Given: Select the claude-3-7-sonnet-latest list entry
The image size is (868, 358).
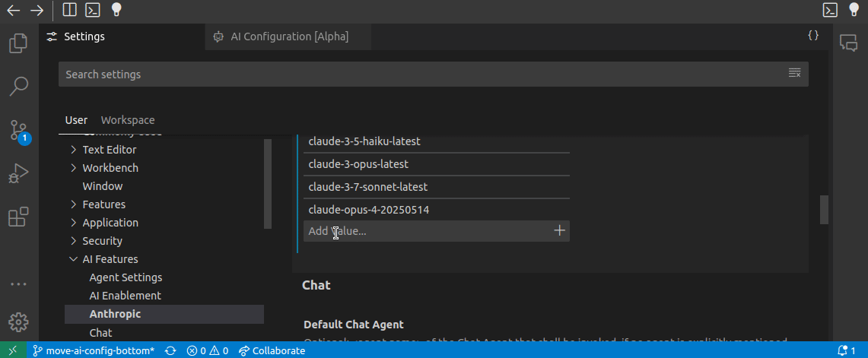Looking at the screenshot, I should [436, 187].
